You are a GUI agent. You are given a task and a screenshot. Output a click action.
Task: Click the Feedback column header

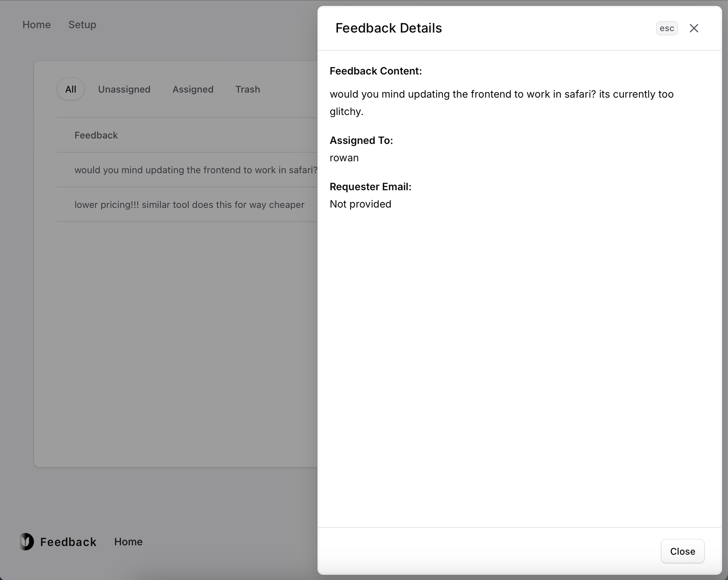(96, 135)
